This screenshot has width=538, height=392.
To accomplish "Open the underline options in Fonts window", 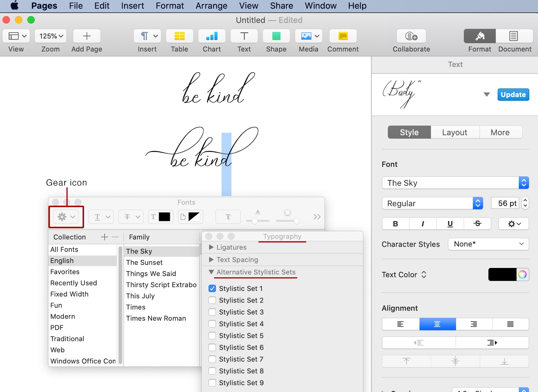I will coord(101,217).
